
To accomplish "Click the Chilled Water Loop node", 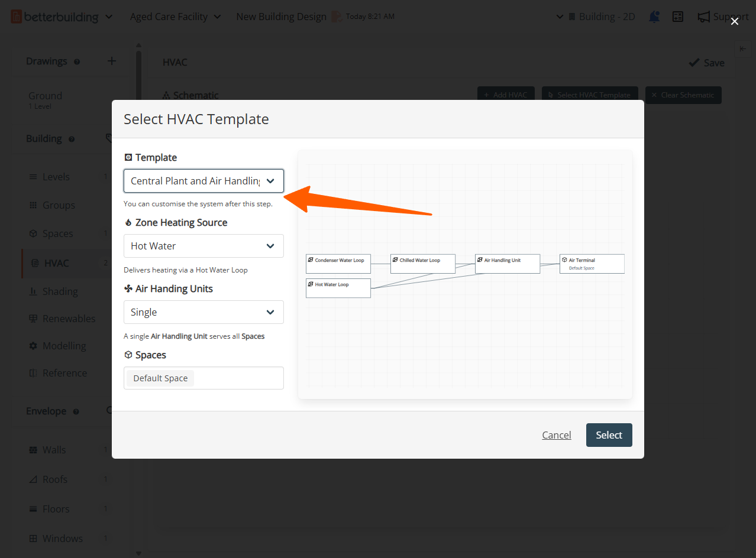I will point(422,264).
